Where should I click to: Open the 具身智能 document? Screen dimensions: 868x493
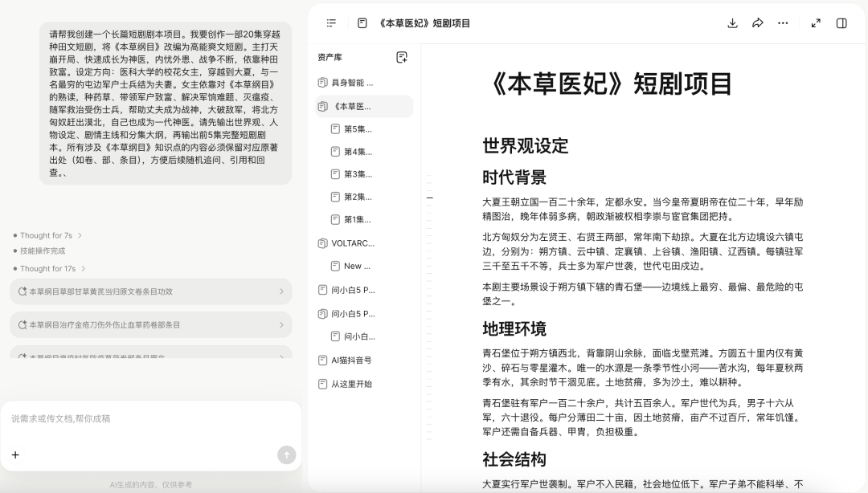(365, 83)
